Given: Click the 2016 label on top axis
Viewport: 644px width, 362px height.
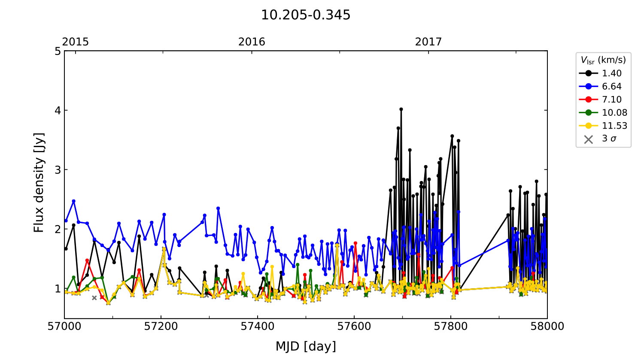Looking at the screenshot, I should pyautogui.click(x=252, y=42).
